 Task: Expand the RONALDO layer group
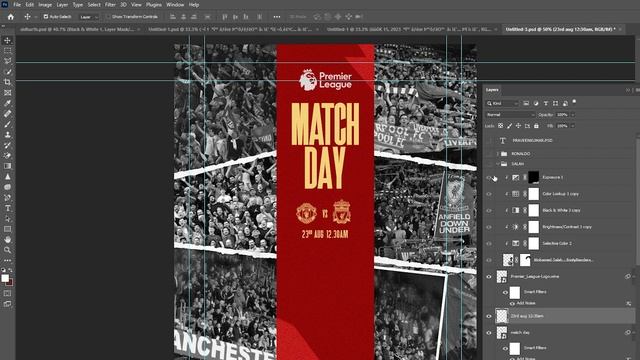point(498,154)
